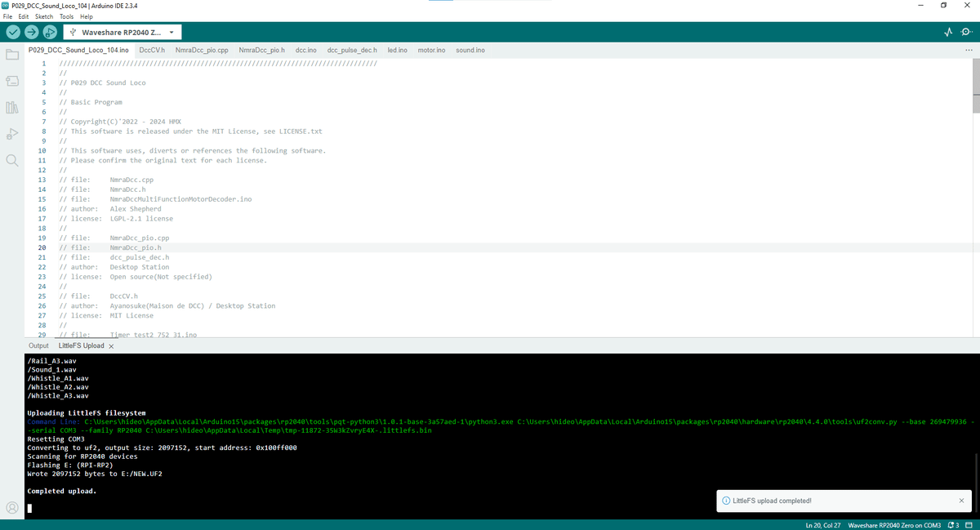
Task: Open the Sketch menu
Action: click(x=44, y=16)
